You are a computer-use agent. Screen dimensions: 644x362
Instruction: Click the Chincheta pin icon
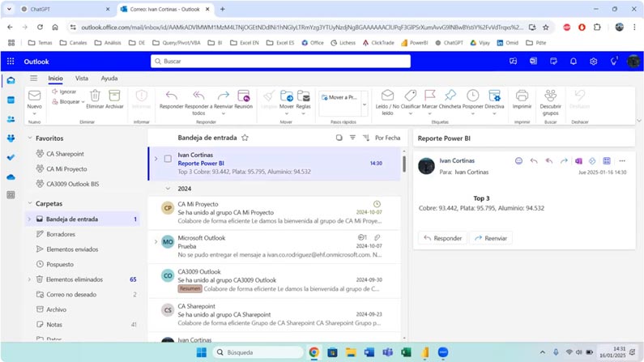coord(450,96)
